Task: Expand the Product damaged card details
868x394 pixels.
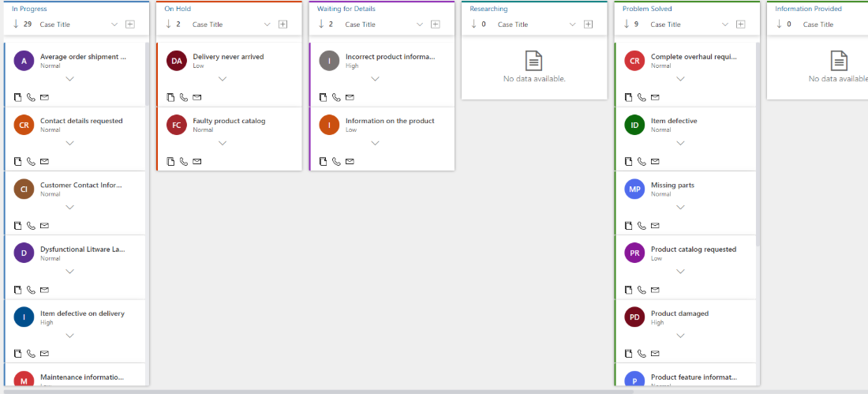Action: tap(681, 336)
